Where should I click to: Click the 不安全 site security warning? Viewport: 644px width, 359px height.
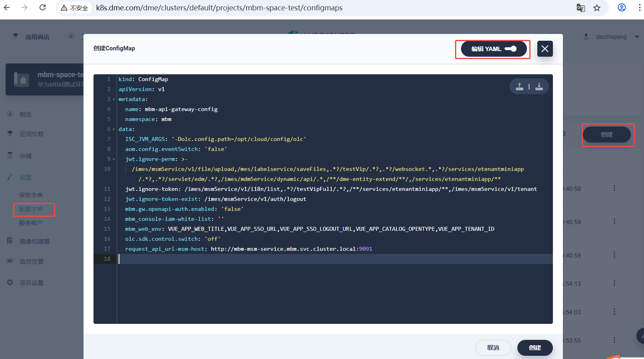tap(74, 8)
